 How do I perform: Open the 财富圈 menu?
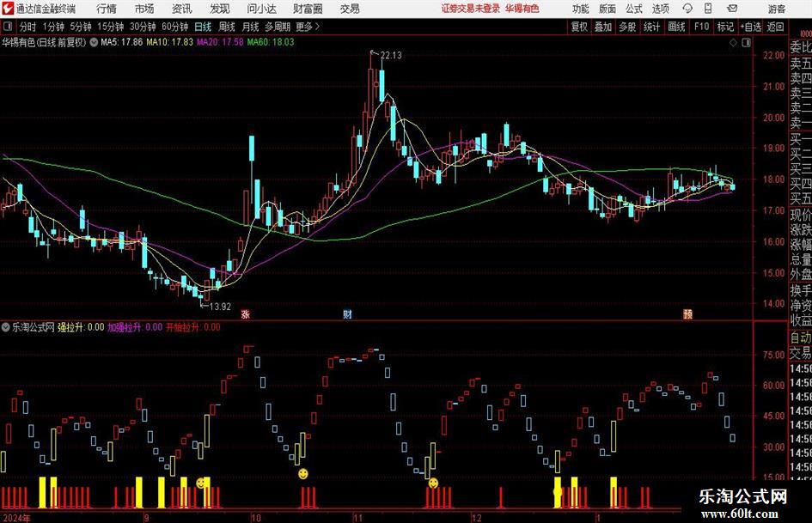tap(308, 9)
